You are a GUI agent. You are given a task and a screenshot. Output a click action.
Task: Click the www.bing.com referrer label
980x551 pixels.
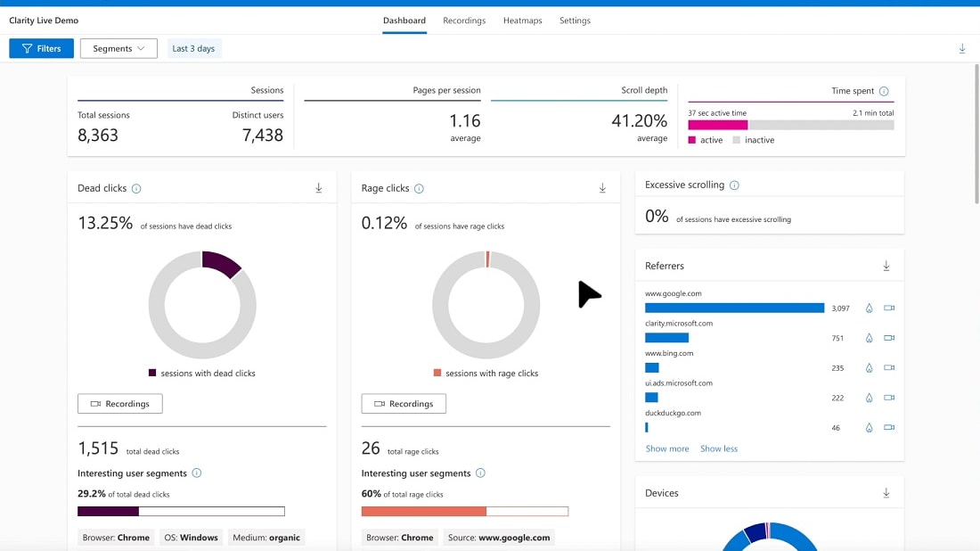(669, 353)
